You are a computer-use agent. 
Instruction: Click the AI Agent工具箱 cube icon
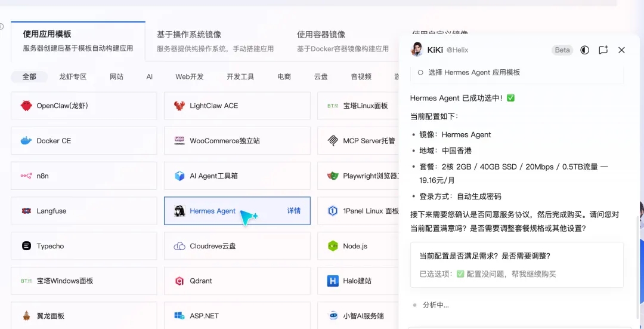click(x=179, y=176)
